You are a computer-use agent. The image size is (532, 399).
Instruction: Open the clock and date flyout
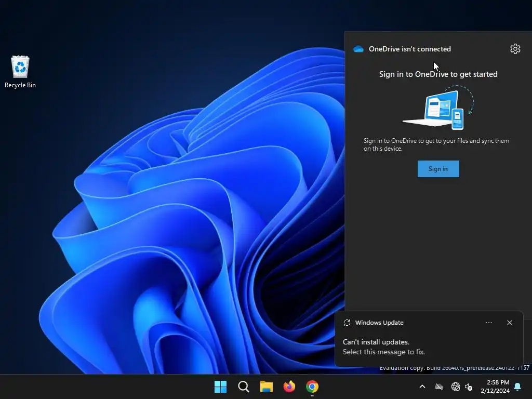(495, 387)
